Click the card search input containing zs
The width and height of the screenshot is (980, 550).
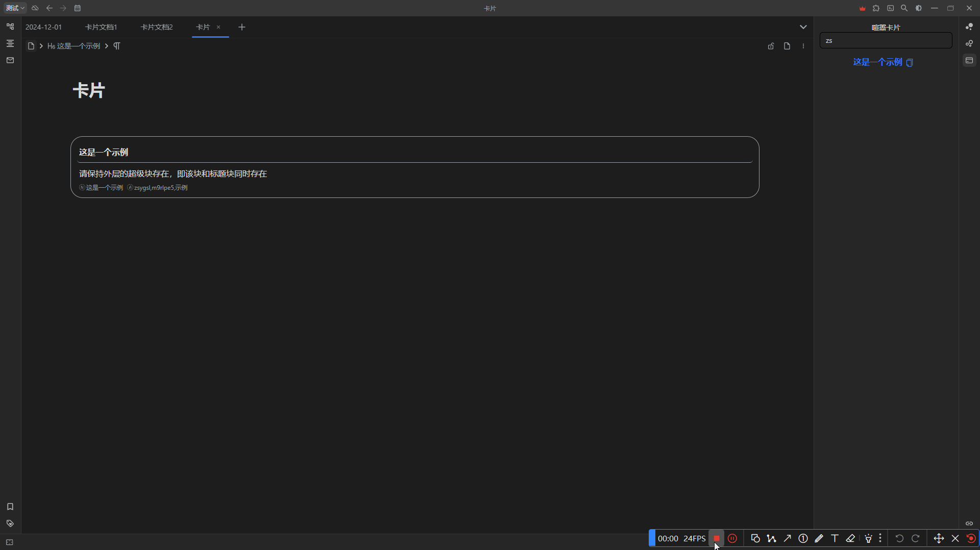886,41
